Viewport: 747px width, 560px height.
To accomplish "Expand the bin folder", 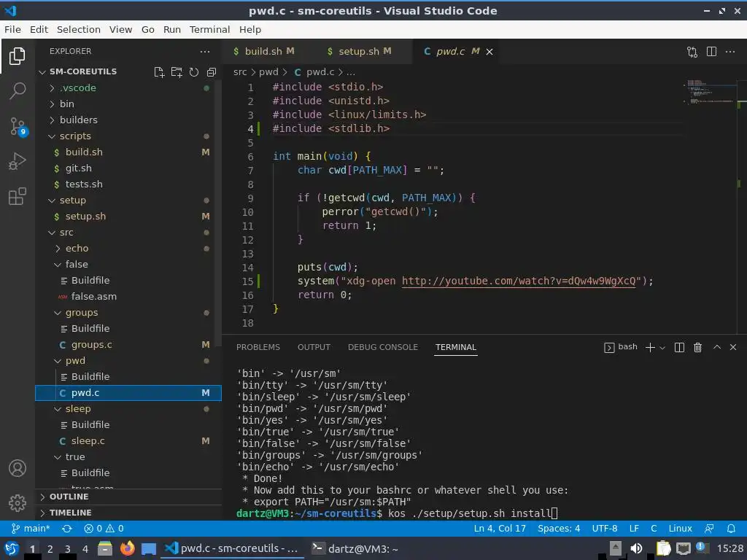I will (x=66, y=104).
